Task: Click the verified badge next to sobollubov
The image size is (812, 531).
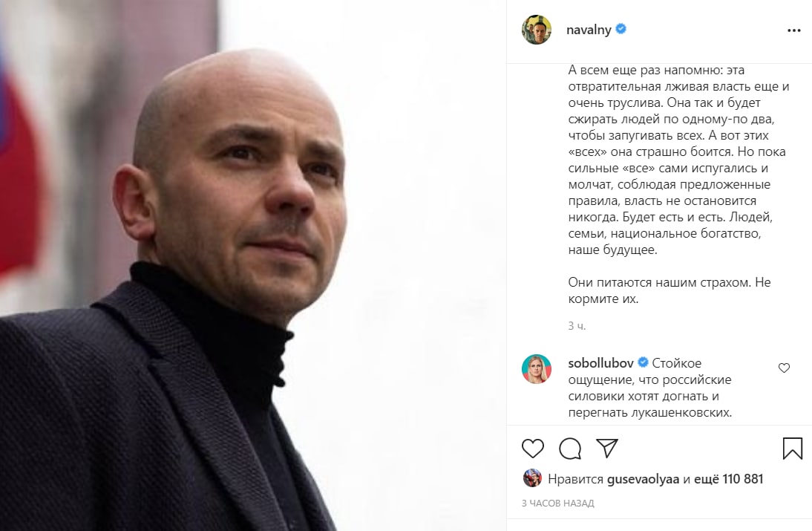Action: 643,362
